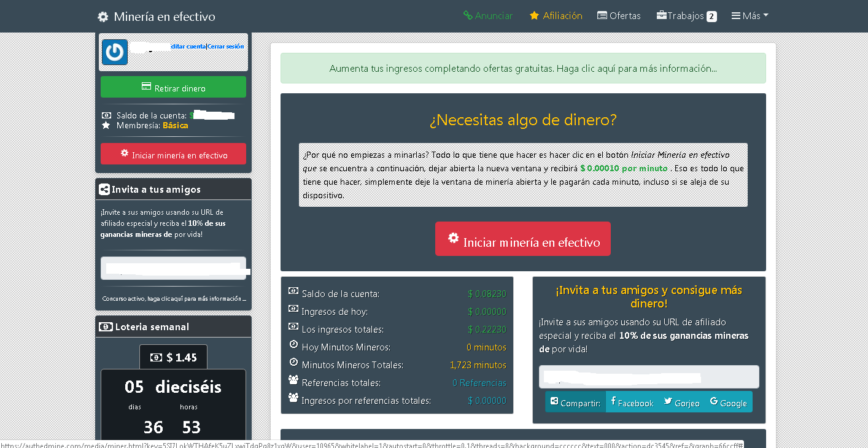Click the 1,723 minutos value
868x448 pixels.
pyautogui.click(x=478, y=365)
